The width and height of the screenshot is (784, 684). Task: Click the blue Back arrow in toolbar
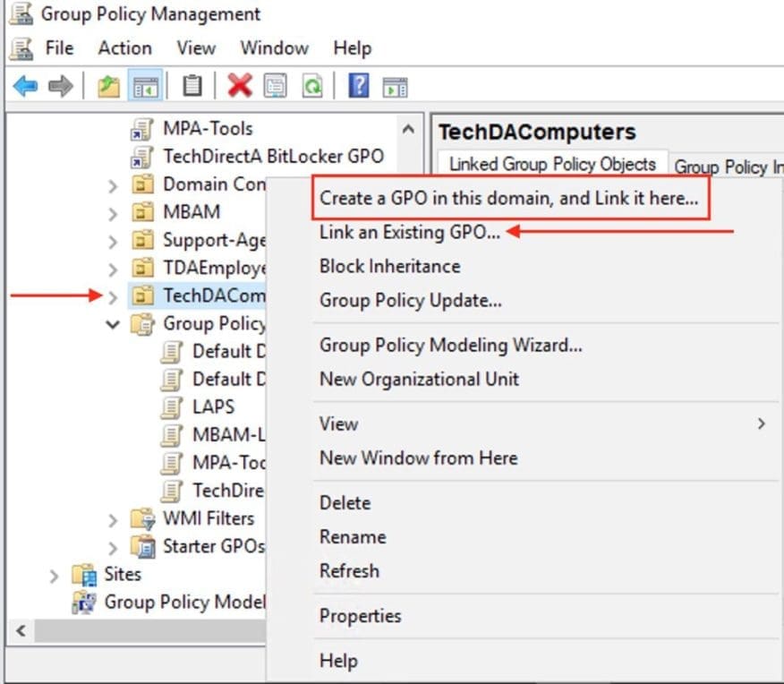tap(25, 86)
